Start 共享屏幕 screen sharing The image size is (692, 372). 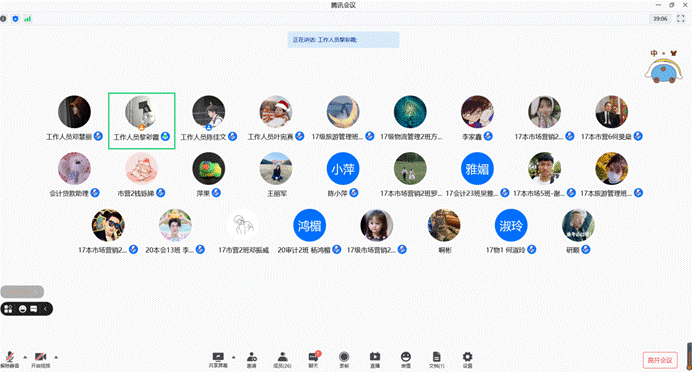[x=218, y=359]
